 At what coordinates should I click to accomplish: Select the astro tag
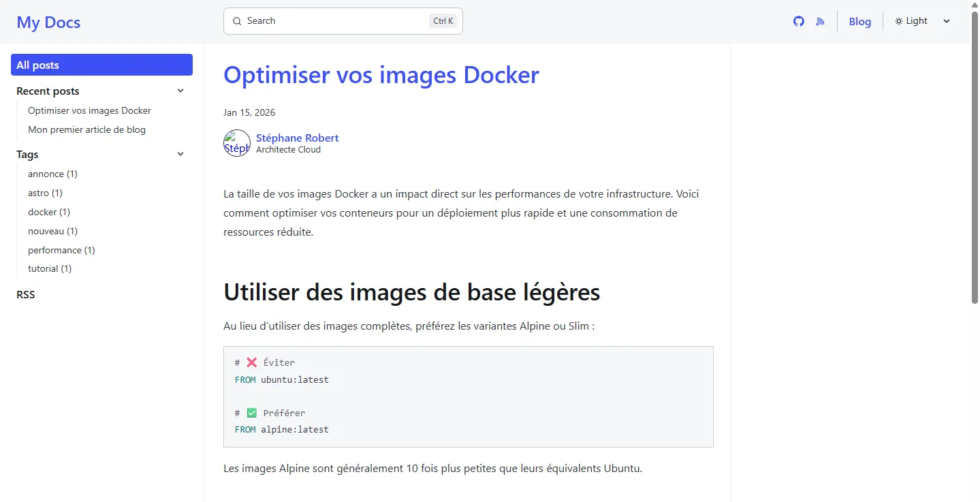(45, 193)
